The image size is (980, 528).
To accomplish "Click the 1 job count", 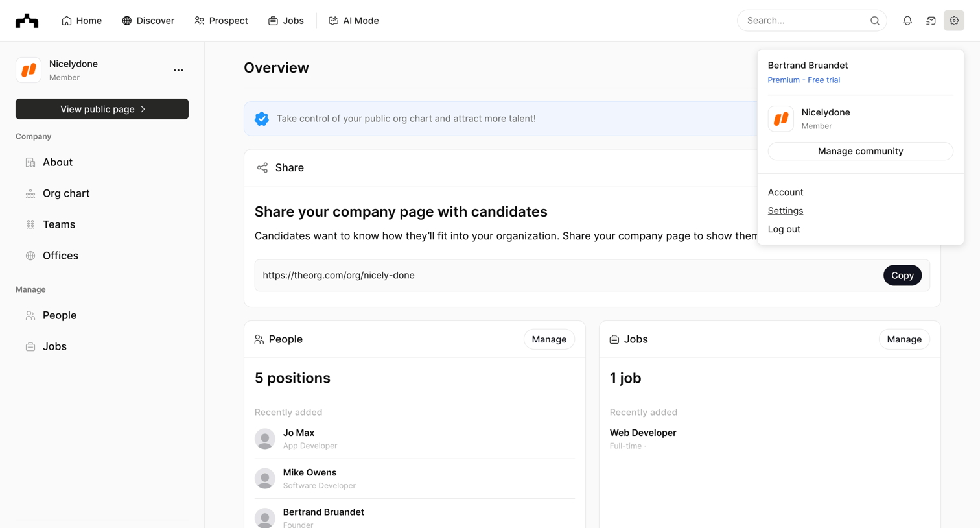I will 625,378.
